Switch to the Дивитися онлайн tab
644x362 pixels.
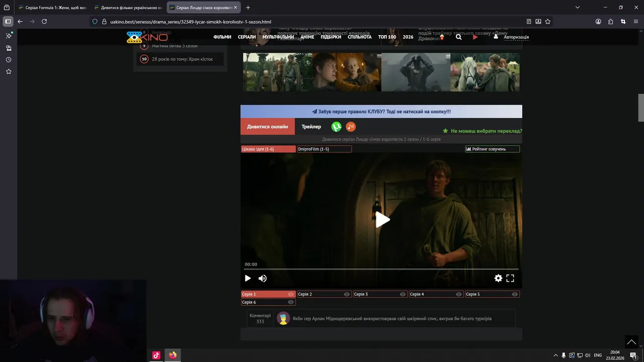(268, 127)
